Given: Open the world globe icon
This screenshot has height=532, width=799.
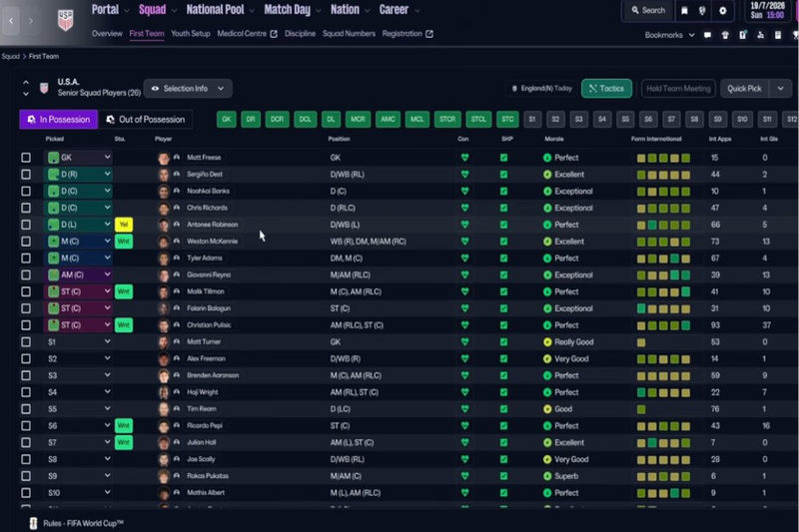Looking at the screenshot, I should pos(702,11).
